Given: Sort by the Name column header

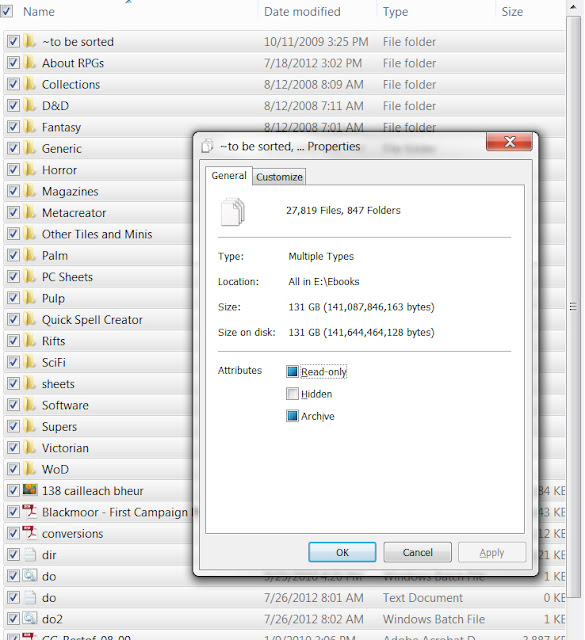Looking at the screenshot, I should pyautogui.click(x=39, y=11).
